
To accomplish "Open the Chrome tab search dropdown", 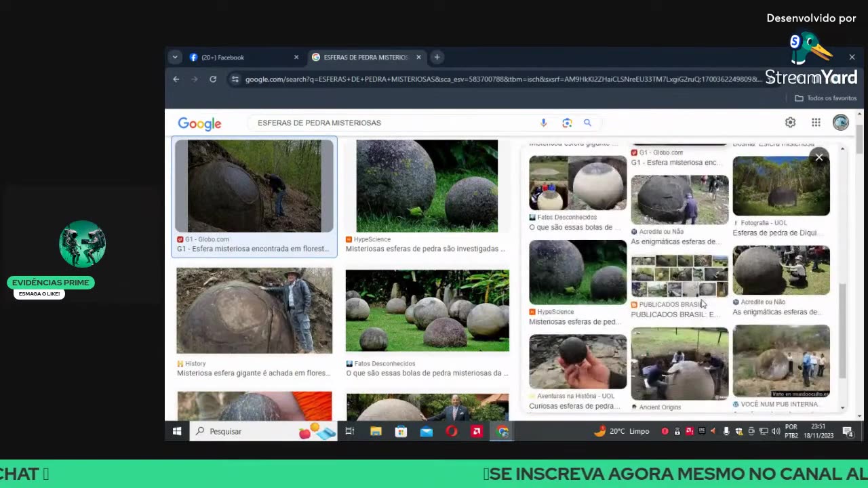I will click(x=175, y=57).
